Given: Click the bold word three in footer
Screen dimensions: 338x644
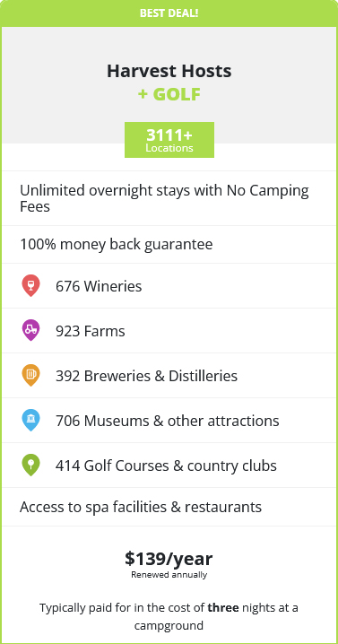Looking at the screenshot, I should 223,607.
